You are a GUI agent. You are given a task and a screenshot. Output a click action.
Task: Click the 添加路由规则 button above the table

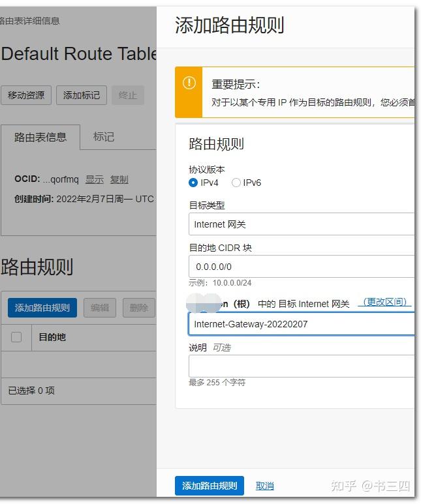point(42,308)
